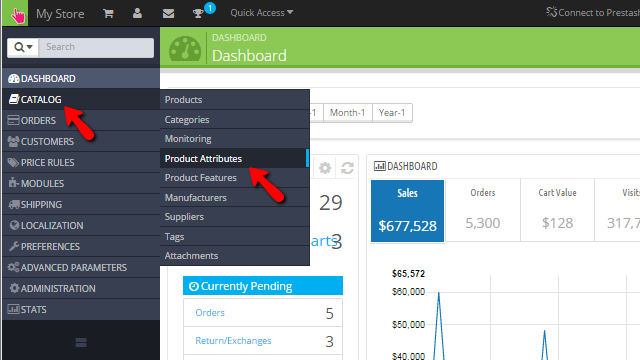Open the Quick Access dropdown
This screenshot has width=640, height=360.
point(262,13)
